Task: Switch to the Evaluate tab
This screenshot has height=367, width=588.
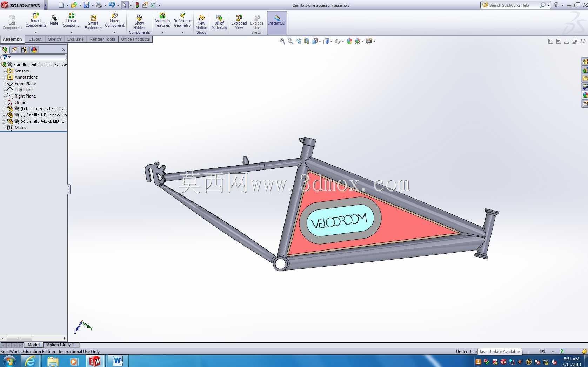Action: click(x=75, y=39)
